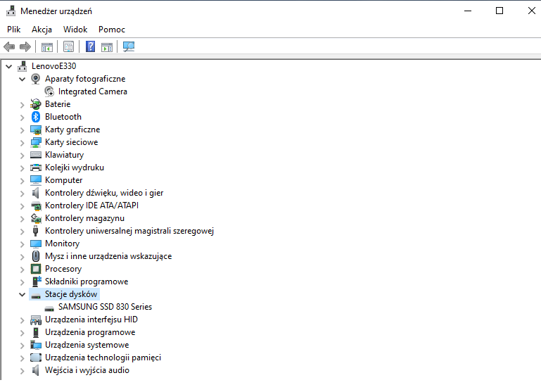The image size is (541, 392).
Task: Click the Bluetooth device category icon
Action: (36, 117)
